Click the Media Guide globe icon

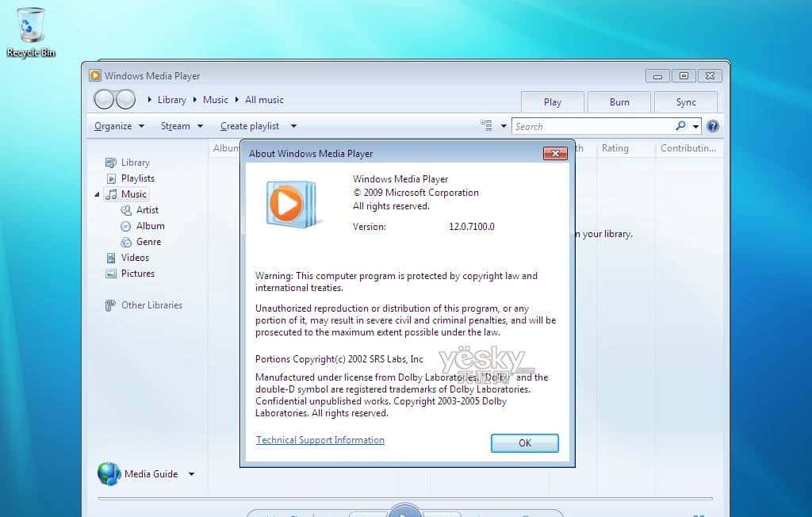(x=109, y=474)
